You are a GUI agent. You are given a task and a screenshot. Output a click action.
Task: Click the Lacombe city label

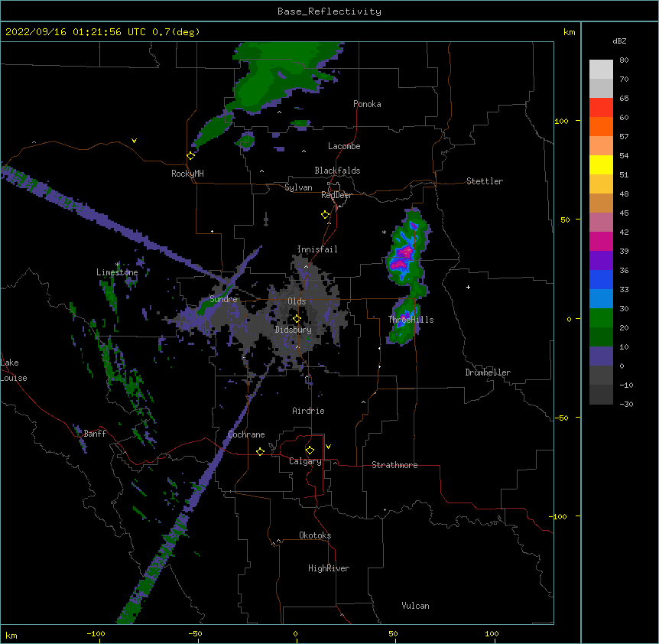coord(344,146)
